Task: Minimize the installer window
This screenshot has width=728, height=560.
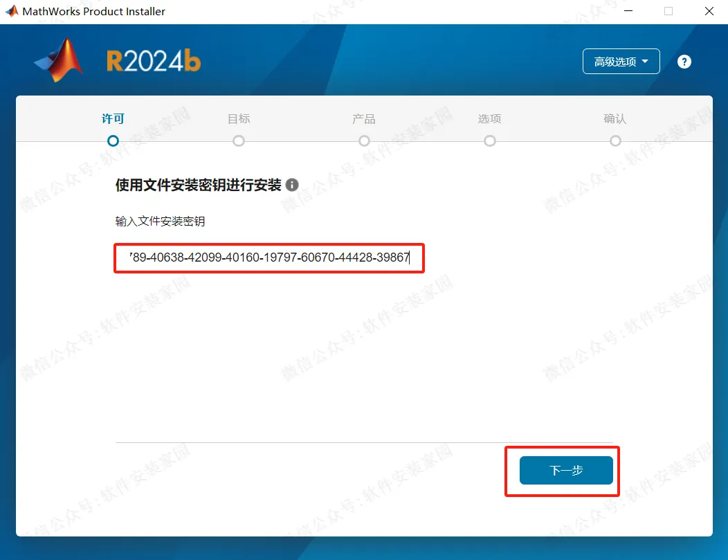Action: pos(628,11)
